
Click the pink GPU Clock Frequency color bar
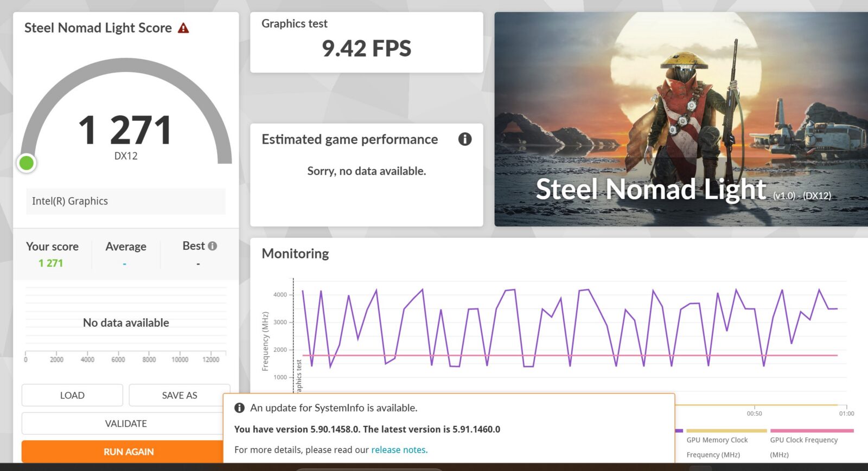click(812, 431)
